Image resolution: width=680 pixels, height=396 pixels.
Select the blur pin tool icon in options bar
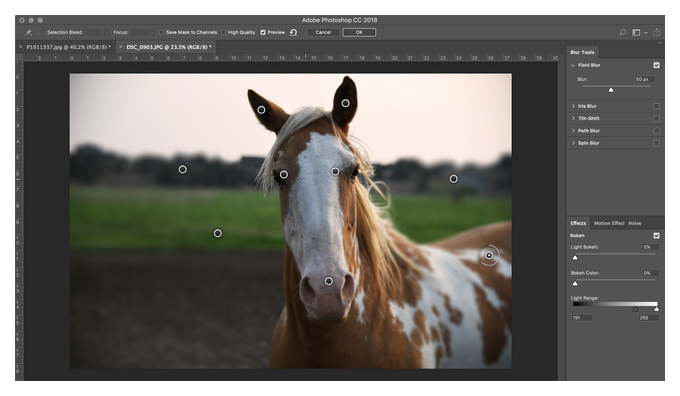click(x=29, y=33)
